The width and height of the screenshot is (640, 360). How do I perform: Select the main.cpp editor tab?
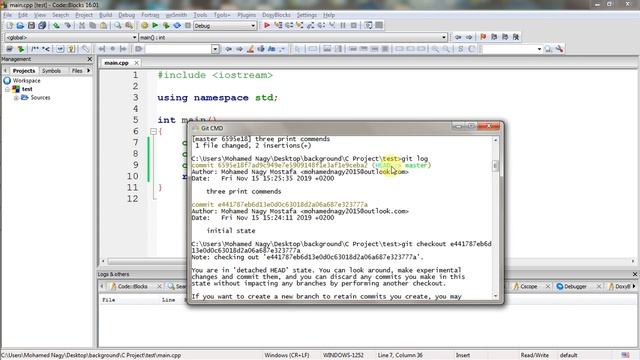(116, 63)
